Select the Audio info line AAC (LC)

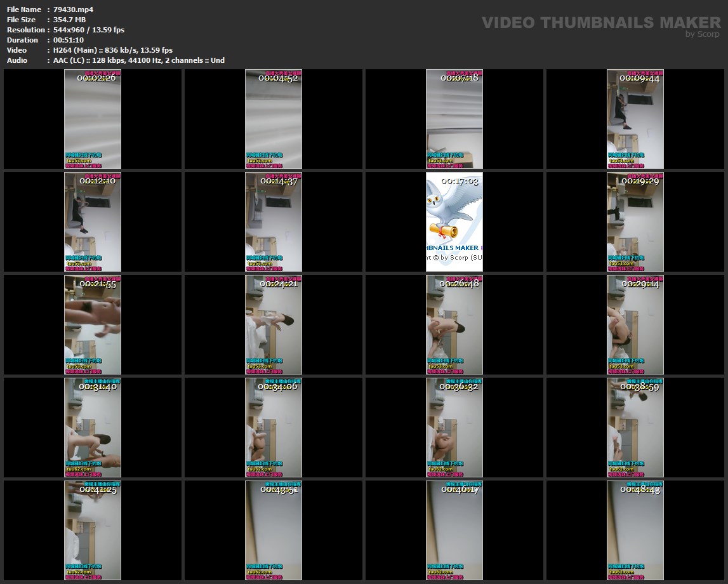point(138,60)
